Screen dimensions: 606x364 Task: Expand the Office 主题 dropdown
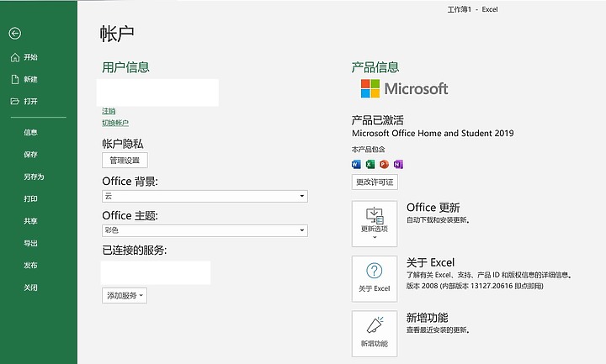[x=205, y=230]
